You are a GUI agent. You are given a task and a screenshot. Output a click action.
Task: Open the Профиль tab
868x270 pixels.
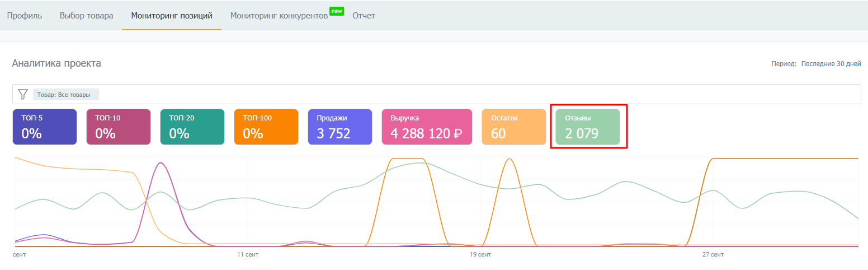(x=24, y=16)
